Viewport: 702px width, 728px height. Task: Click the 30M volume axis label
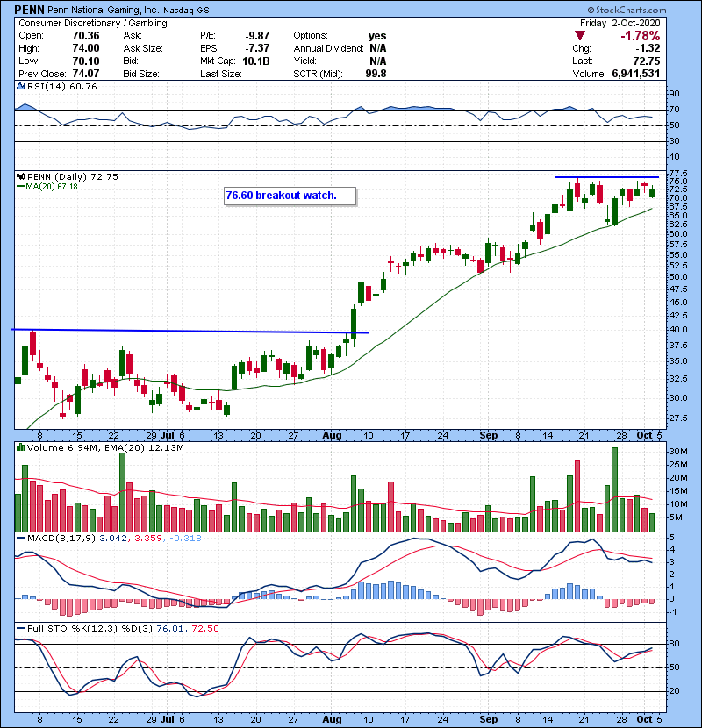tap(677, 452)
